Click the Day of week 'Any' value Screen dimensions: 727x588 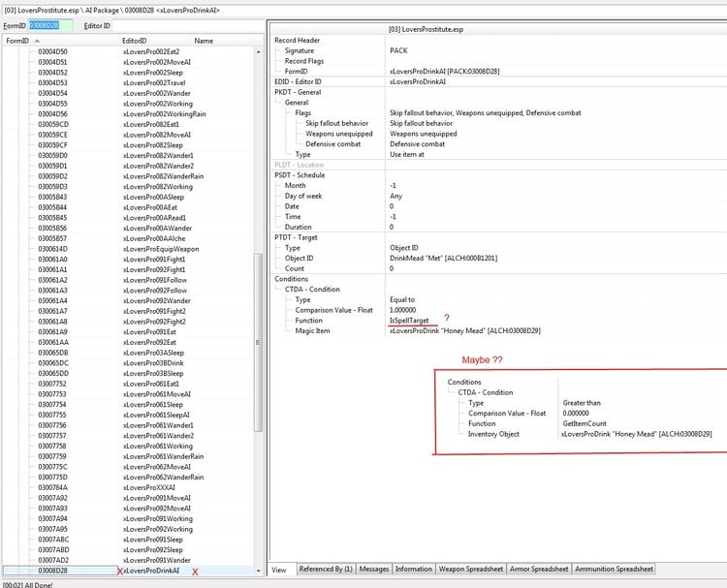click(395, 196)
